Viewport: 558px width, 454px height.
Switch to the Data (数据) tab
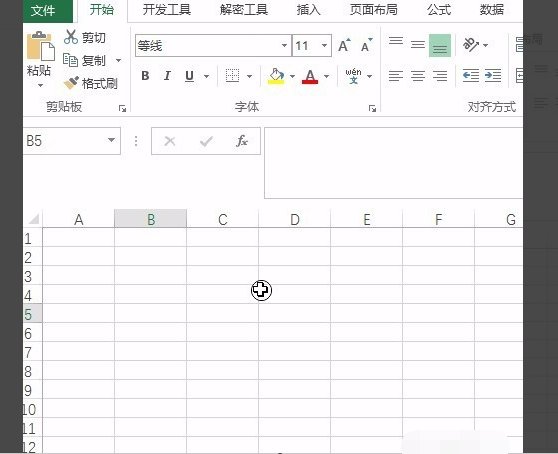click(492, 10)
